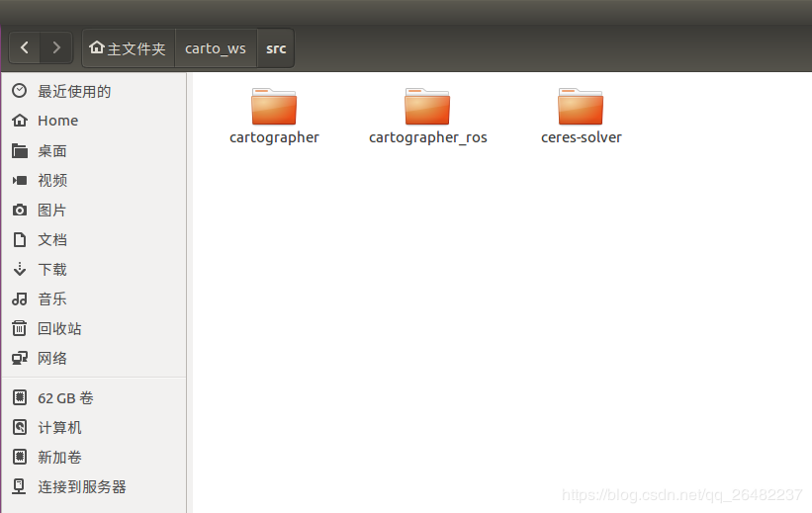Select the src breadcrumb
Screen dimensions: 812x513
tap(276, 48)
